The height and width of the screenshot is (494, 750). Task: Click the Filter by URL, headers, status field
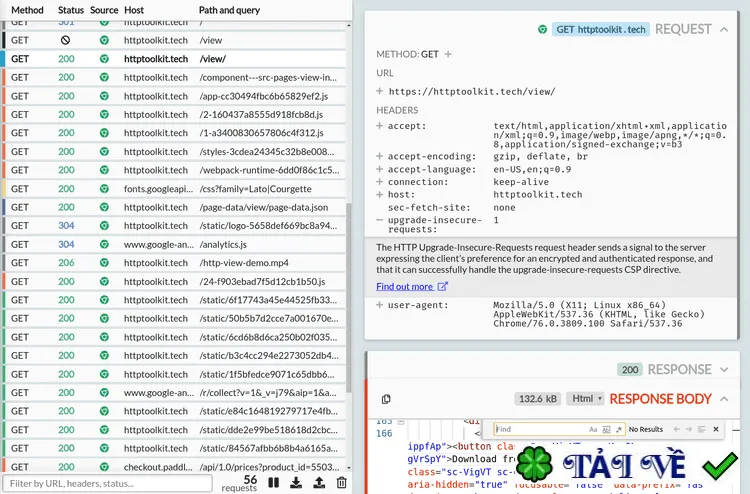(x=108, y=483)
